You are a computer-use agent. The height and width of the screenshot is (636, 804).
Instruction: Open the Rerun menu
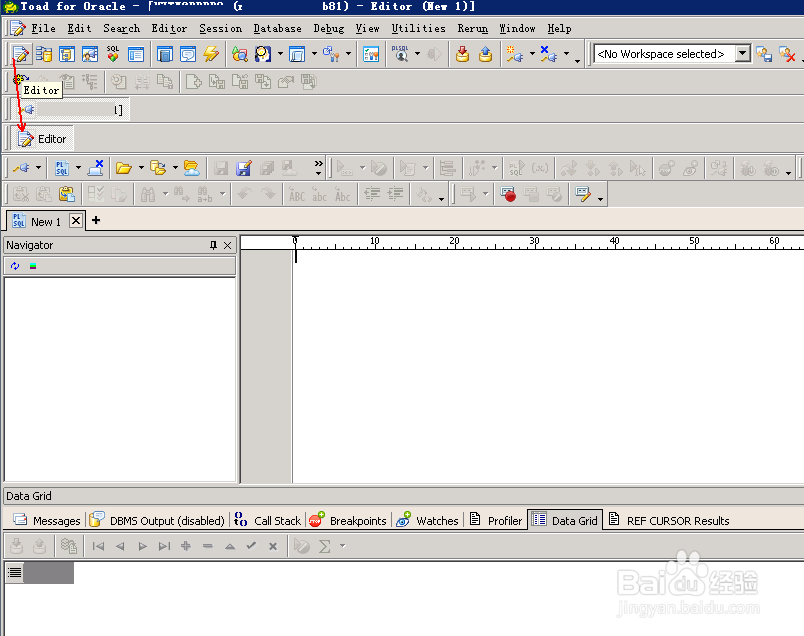click(473, 29)
